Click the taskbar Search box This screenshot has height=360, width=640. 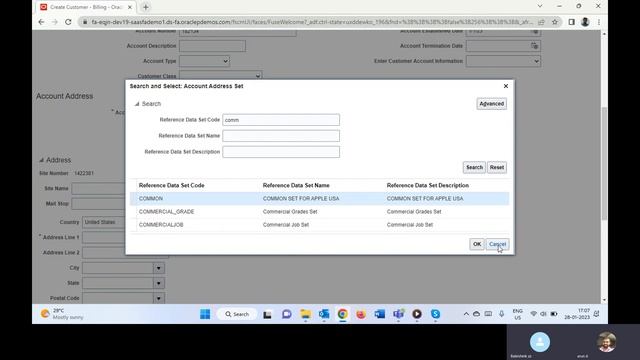pyautogui.click(x=237, y=314)
